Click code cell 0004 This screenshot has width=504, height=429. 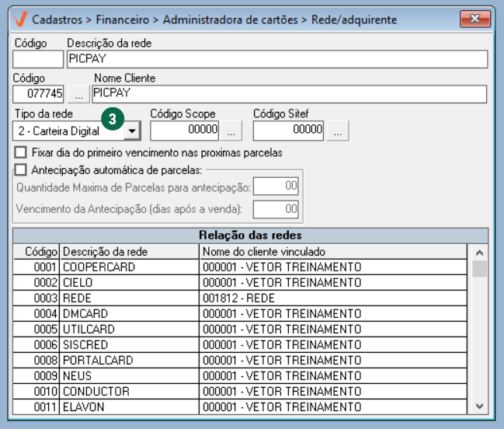point(36,313)
